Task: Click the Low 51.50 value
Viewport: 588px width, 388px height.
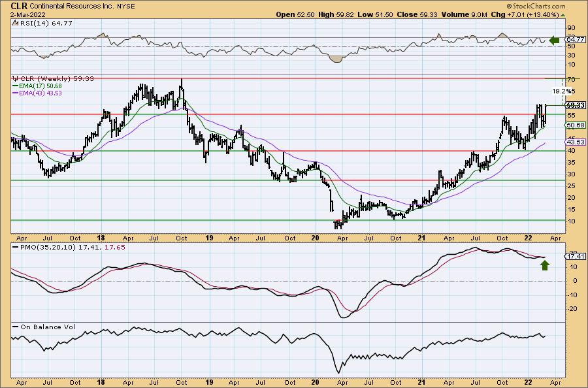Action: pos(376,14)
